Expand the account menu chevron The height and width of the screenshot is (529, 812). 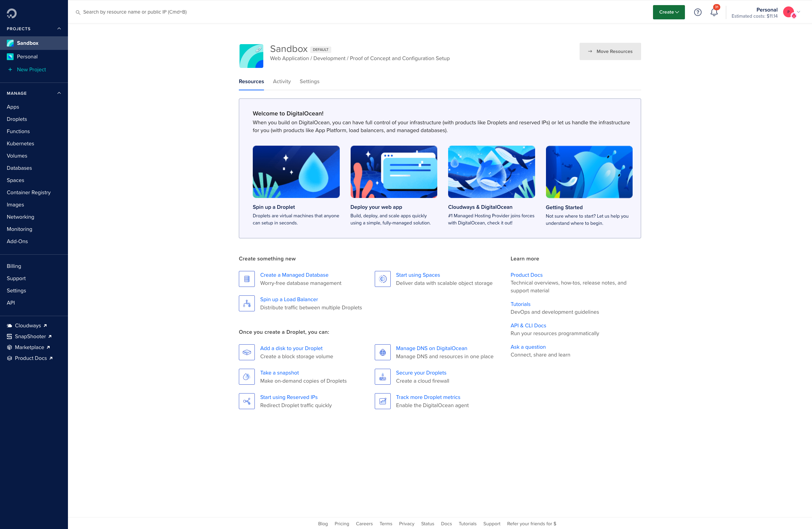click(798, 12)
